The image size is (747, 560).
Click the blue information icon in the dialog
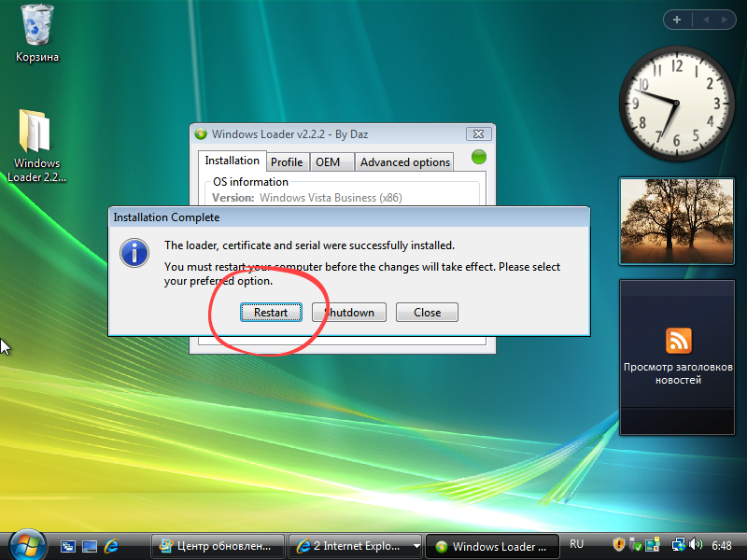pyautogui.click(x=134, y=253)
